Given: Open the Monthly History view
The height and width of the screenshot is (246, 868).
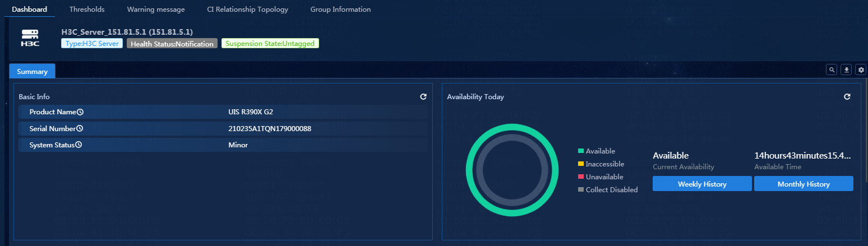Looking at the screenshot, I should tap(804, 184).
